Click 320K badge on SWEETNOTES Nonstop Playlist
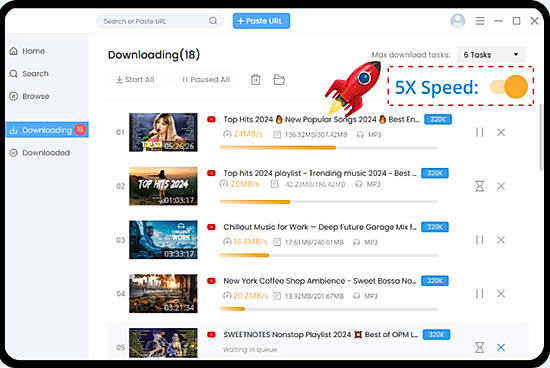This screenshot has height=368, width=550. coord(436,334)
